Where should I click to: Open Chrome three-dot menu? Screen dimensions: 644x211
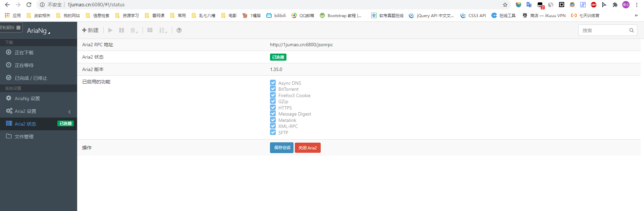pyautogui.click(x=637, y=5)
